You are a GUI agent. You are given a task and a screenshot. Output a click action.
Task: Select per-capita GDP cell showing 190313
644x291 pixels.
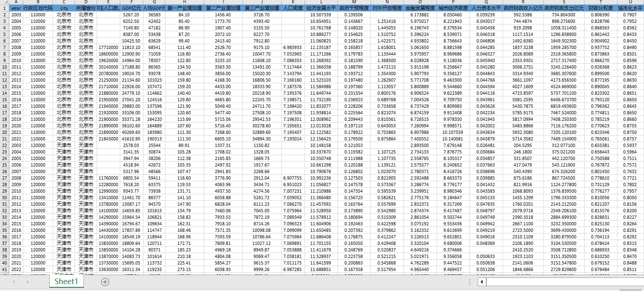(154, 139)
